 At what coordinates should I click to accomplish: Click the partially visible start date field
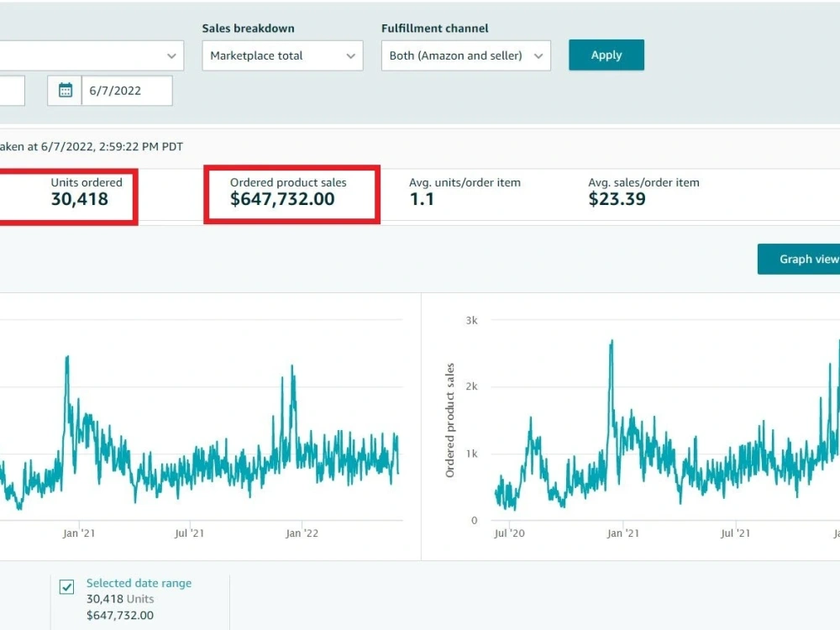[12, 91]
